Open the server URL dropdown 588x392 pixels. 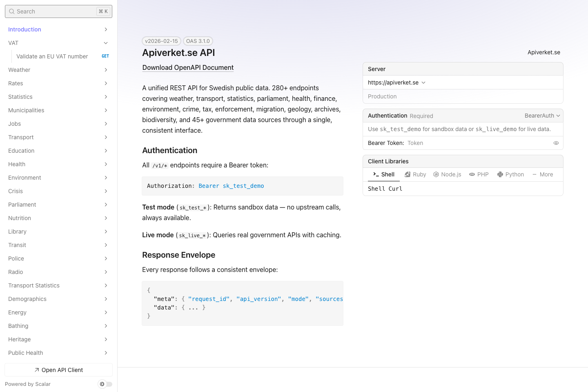click(x=423, y=82)
